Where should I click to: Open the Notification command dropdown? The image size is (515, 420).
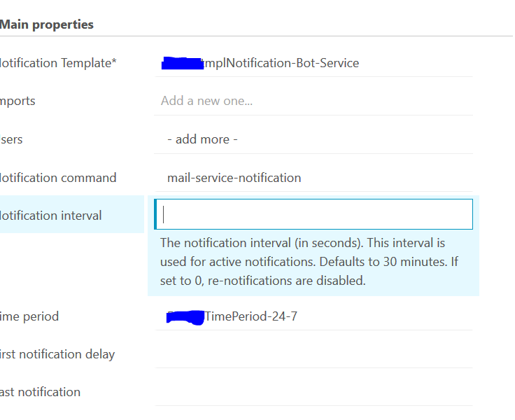coord(313,178)
